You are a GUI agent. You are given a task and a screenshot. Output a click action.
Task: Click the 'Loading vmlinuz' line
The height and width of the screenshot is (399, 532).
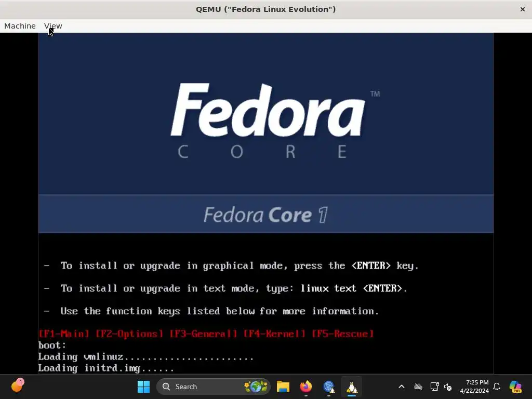coord(146,356)
